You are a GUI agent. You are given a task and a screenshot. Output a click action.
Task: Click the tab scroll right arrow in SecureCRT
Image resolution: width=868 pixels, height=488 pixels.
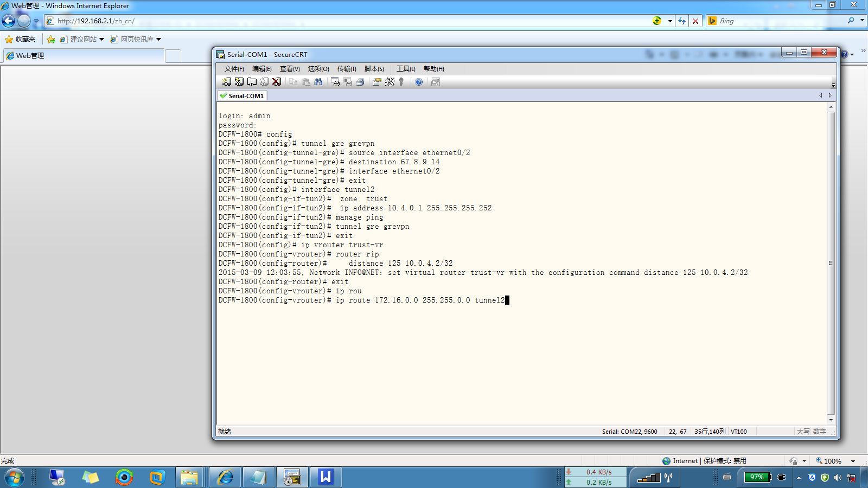(x=829, y=95)
